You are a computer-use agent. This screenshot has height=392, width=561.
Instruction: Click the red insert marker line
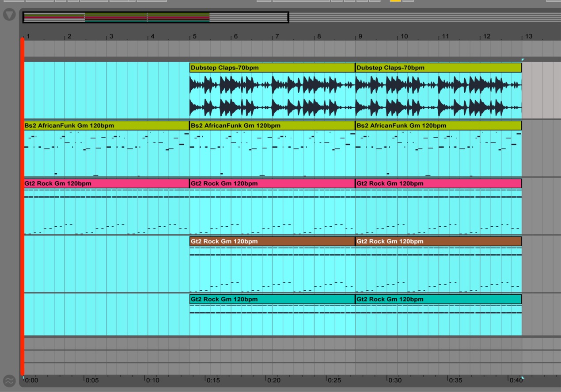click(22, 207)
